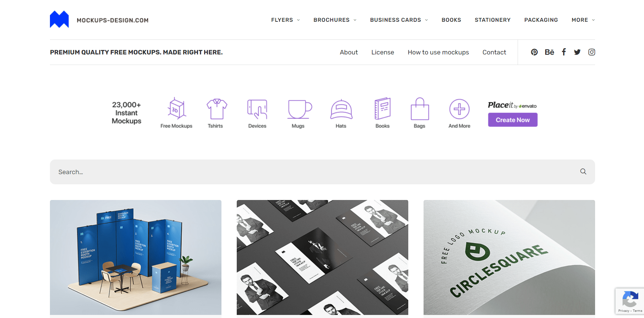Open the Behance profile icon
Viewport: 644px width, 318px height.
point(549,52)
